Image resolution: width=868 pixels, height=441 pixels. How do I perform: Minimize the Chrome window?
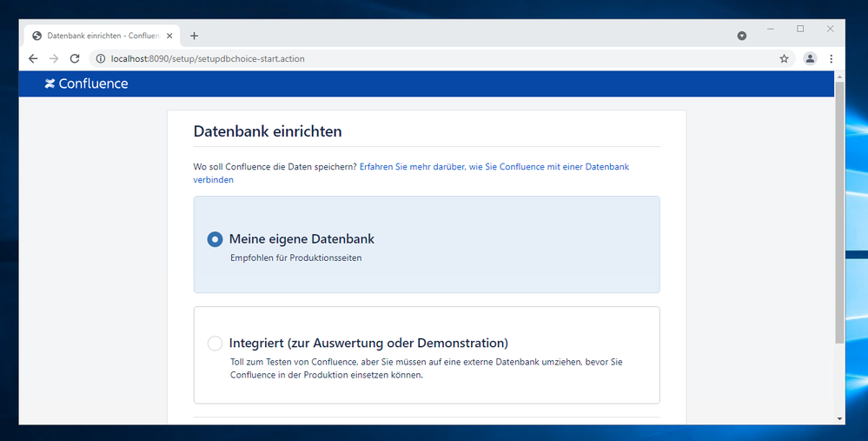pyautogui.click(x=771, y=29)
